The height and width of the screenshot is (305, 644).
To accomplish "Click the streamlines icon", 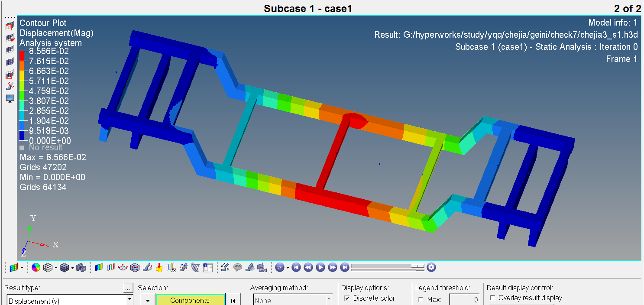I will tap(184, 268).
